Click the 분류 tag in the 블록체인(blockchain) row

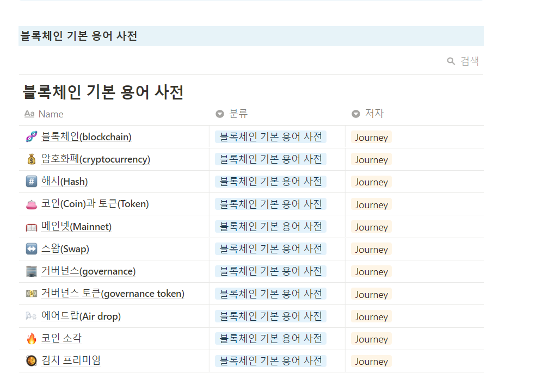pos(270,137)
